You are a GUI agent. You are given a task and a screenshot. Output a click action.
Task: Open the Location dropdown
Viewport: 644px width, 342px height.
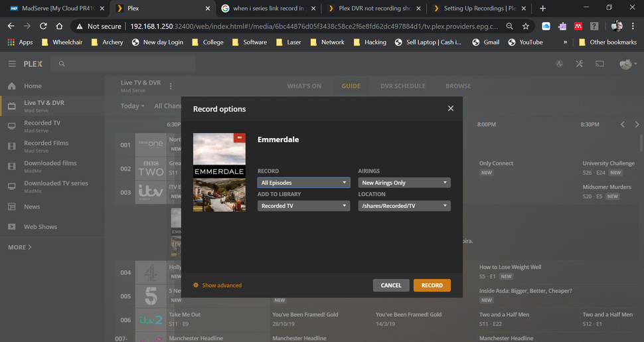[404, 205]
